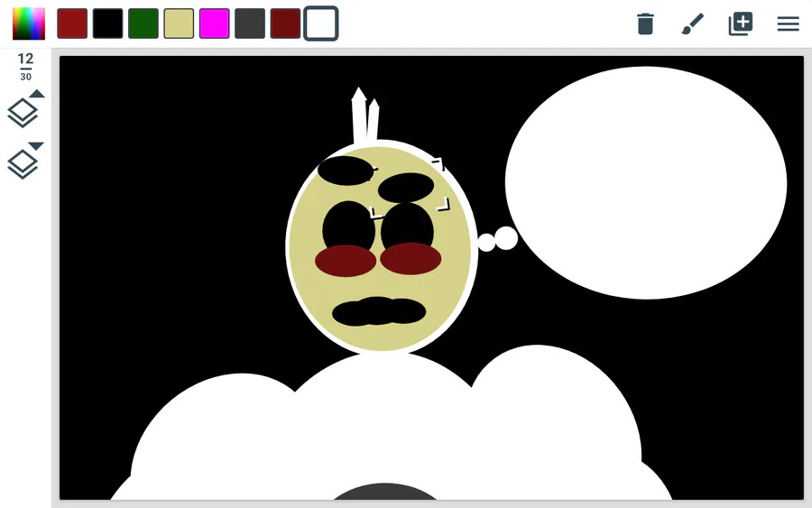
Task: Select the paintbrush tool
Action: click(693, 23)
